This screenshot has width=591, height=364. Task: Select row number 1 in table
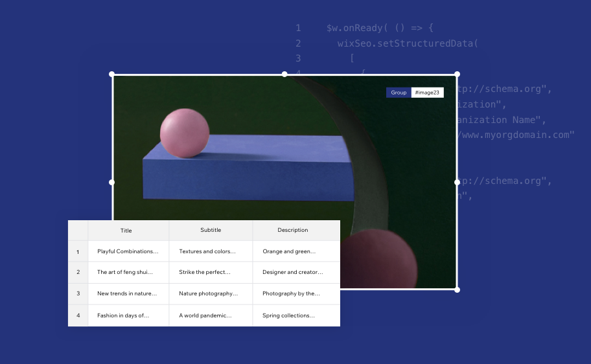(78, 251)
